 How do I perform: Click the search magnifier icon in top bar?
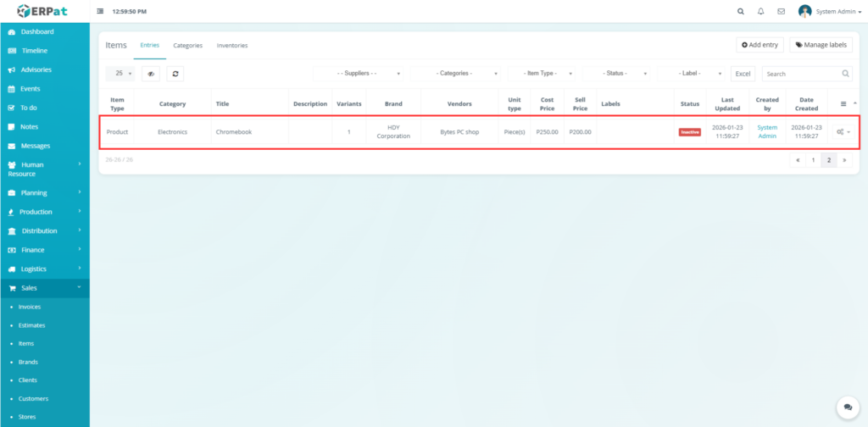pos(741,12)
